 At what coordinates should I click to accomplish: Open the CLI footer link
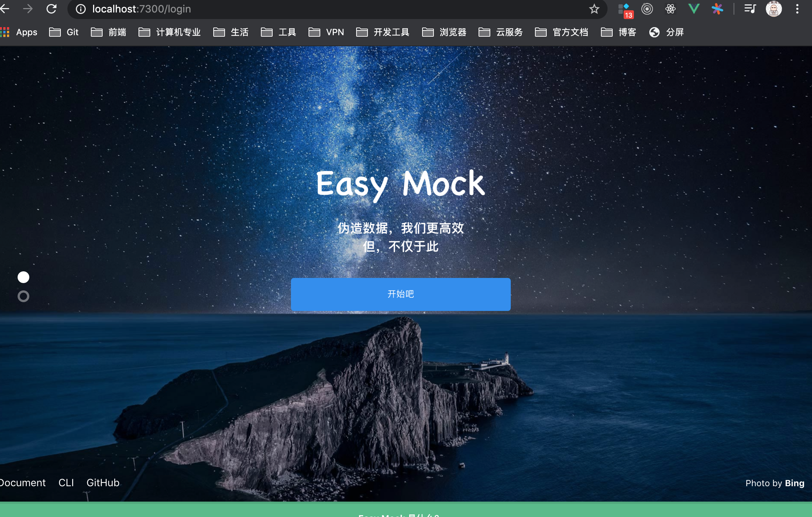pyautogui.click(x=66, y=483)
